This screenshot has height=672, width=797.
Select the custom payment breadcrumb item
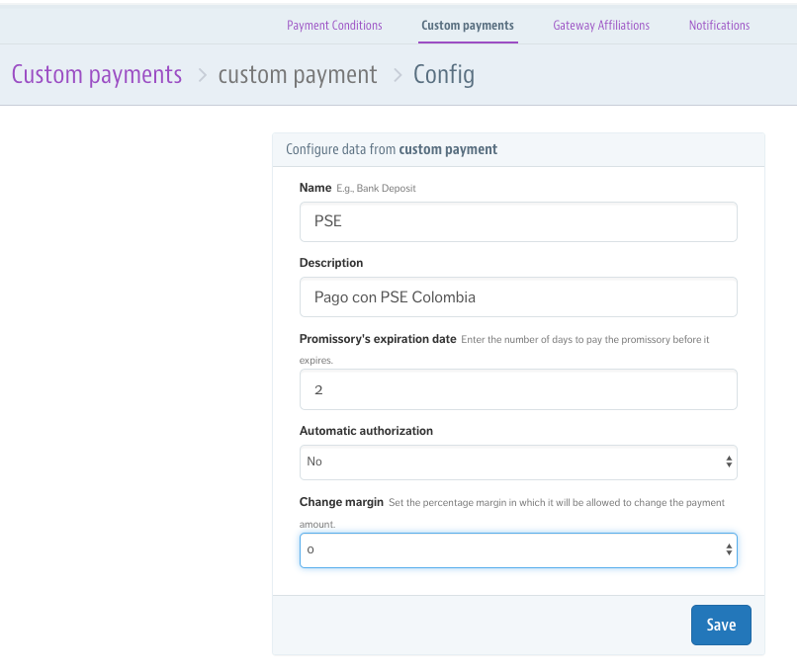point(298,75)
